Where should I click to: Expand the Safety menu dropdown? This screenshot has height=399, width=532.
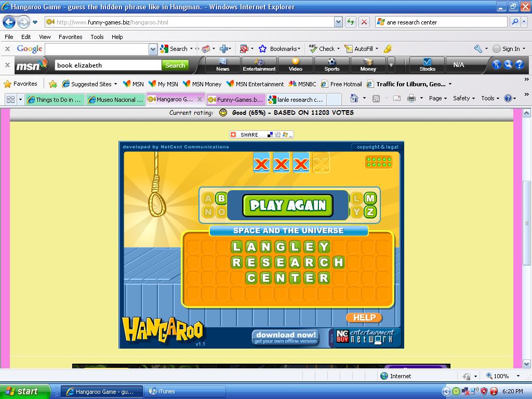click(x=473, y=98)
